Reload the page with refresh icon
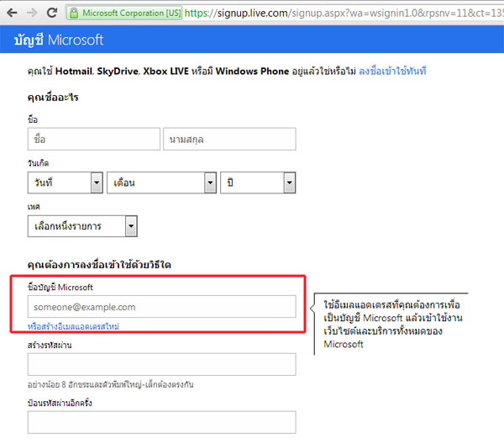 pyautogui.click(x=52, y=13)
